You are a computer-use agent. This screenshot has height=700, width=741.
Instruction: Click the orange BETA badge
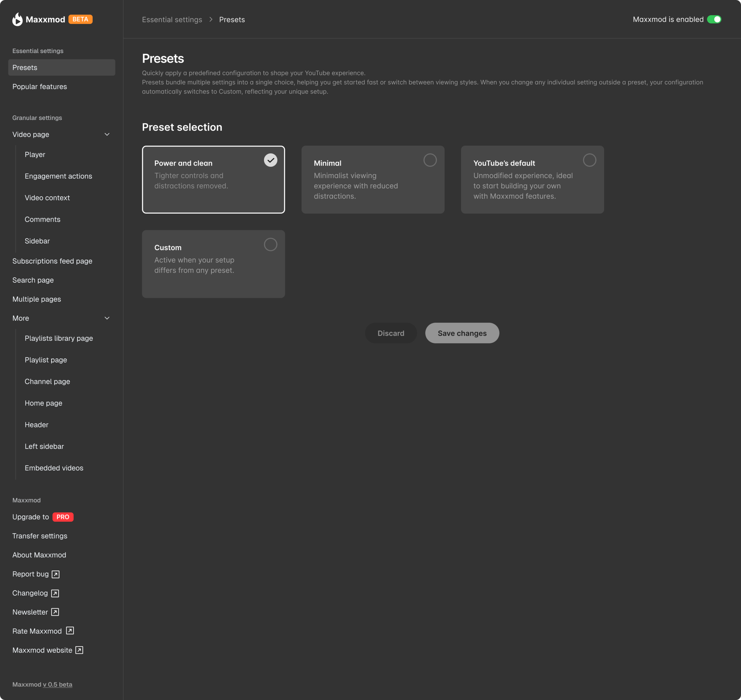pos(80,19)
